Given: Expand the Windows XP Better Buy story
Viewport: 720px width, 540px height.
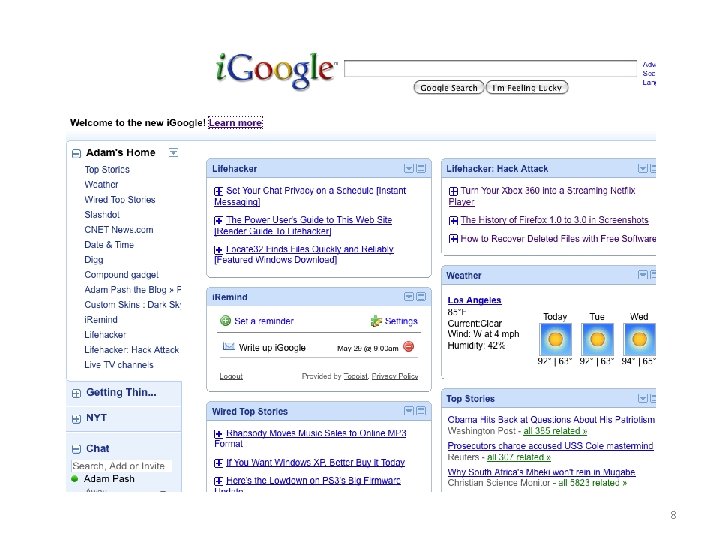Looking at the screenshot, I should click(219, 463).
